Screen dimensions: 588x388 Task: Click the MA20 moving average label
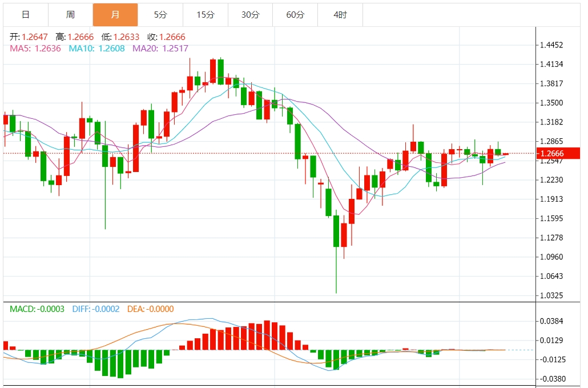tap(160, 49)
